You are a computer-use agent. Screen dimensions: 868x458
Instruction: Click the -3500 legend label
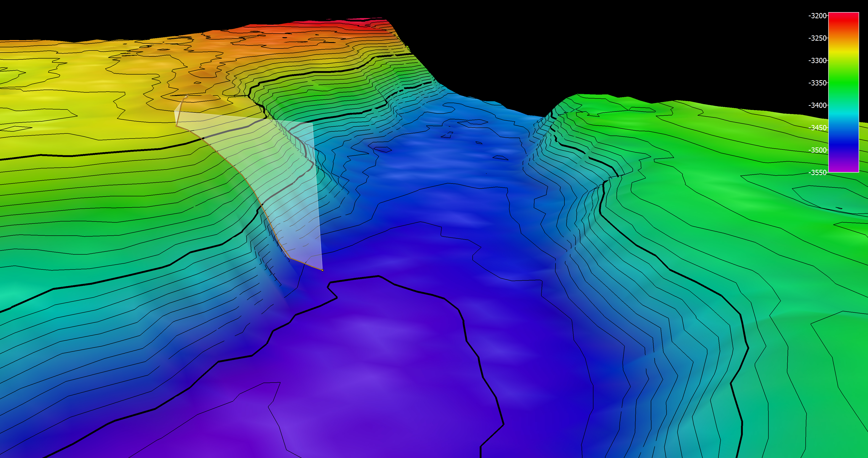(x=817, y=150)
